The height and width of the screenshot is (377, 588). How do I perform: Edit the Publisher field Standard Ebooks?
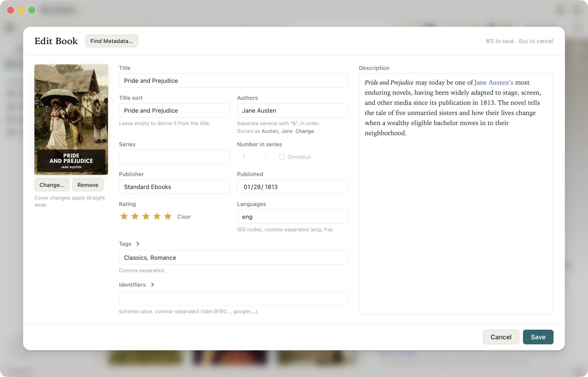174,187
